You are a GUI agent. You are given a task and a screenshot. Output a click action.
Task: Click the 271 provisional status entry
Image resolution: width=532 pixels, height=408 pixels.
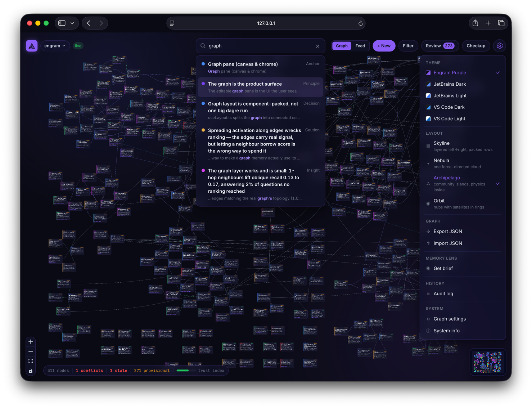tap(152, 371)
